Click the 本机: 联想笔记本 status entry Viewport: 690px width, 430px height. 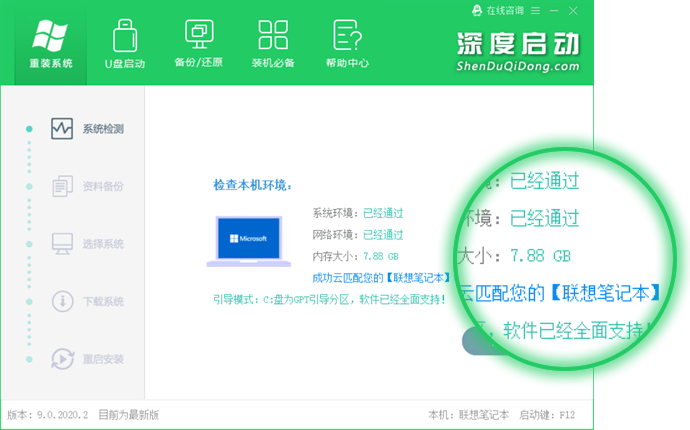(468, 415)
